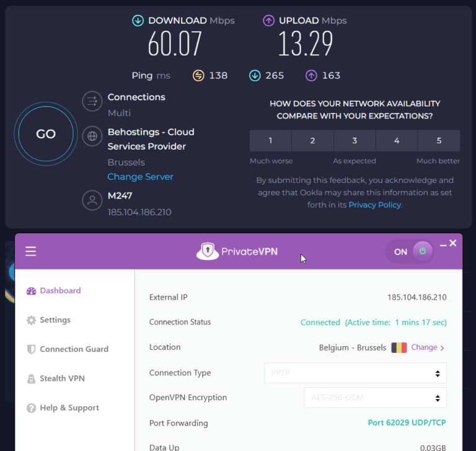Click Port 62029 UDP/TCP text
476x451 pixels.
click(407, 422)
